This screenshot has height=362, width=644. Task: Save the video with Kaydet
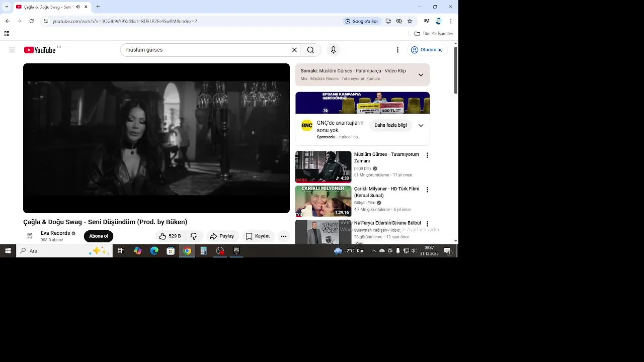258,236
